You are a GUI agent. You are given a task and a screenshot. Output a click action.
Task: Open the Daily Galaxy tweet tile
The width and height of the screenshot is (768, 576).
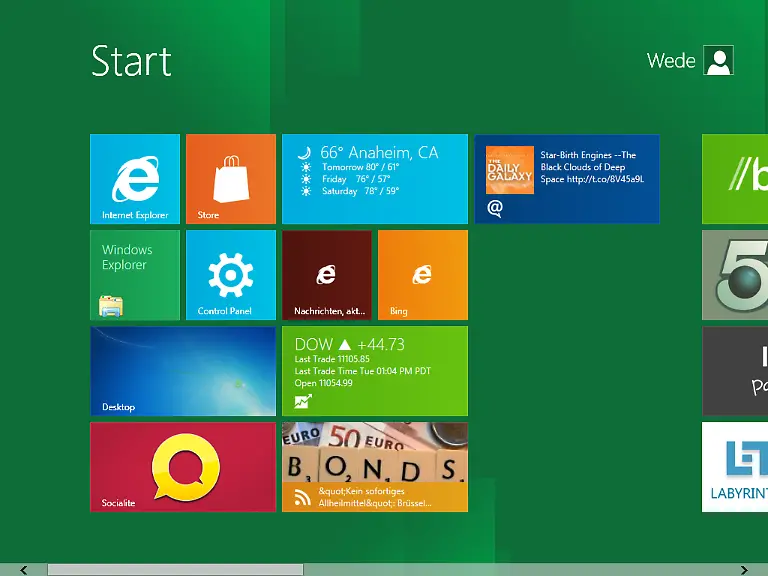[x=567, y=179]
